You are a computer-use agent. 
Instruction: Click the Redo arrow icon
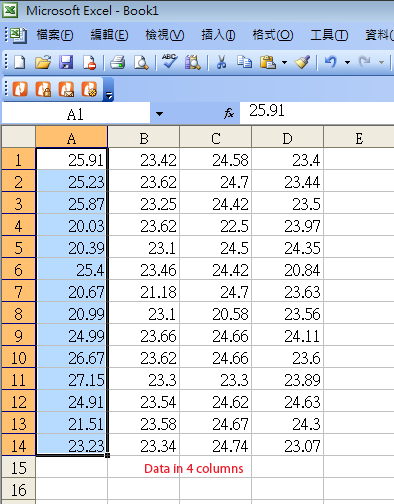pos(364,62)
